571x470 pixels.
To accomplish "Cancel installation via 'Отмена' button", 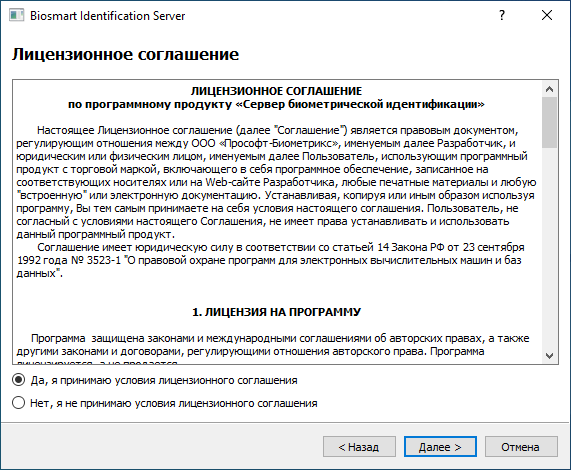I will [x=521, y=447].
